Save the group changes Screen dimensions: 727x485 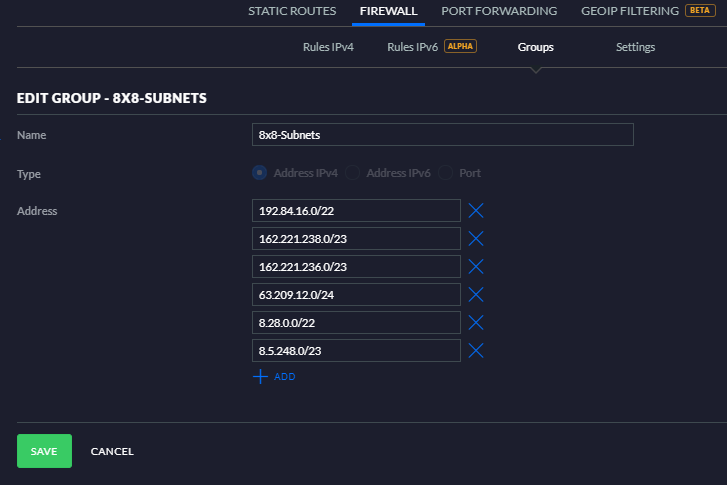pos(45,451)
